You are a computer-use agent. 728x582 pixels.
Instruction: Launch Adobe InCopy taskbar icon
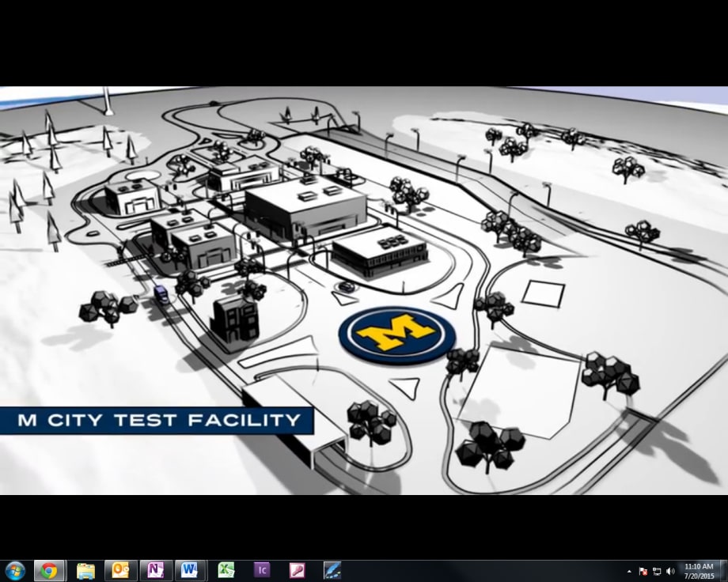(x=262, y=570)
